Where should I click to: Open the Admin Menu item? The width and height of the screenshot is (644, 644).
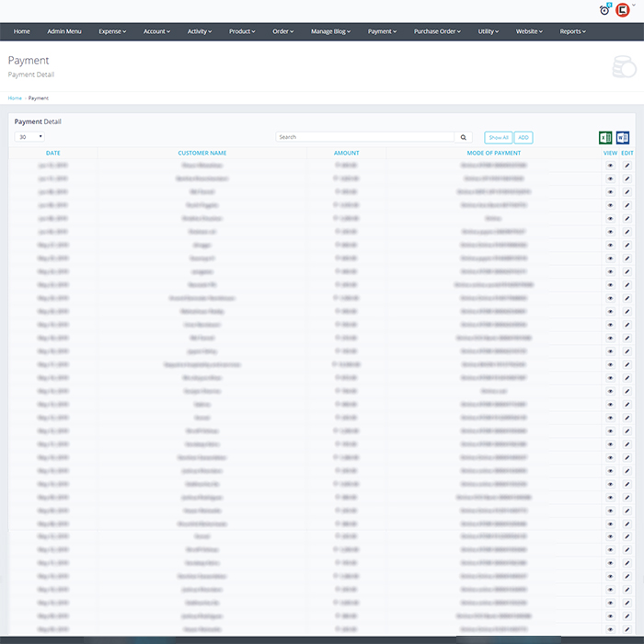pyautogui.click(x=64, y=31)
